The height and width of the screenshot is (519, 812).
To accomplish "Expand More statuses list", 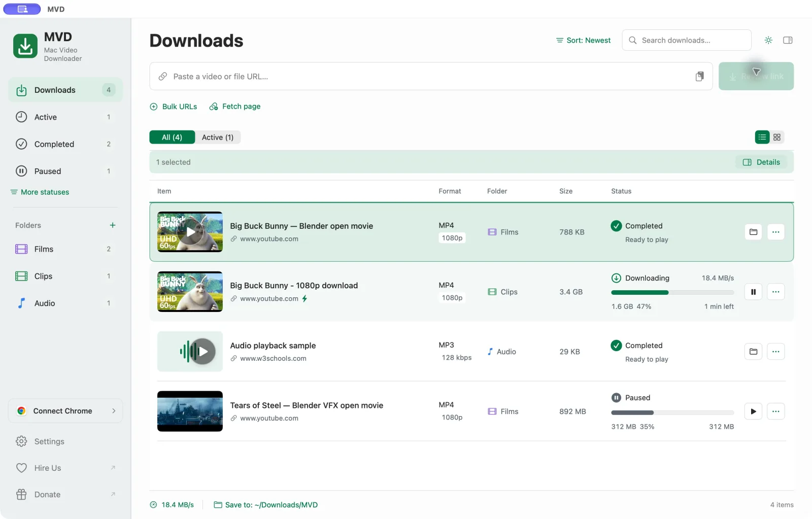I will point(40,192).
